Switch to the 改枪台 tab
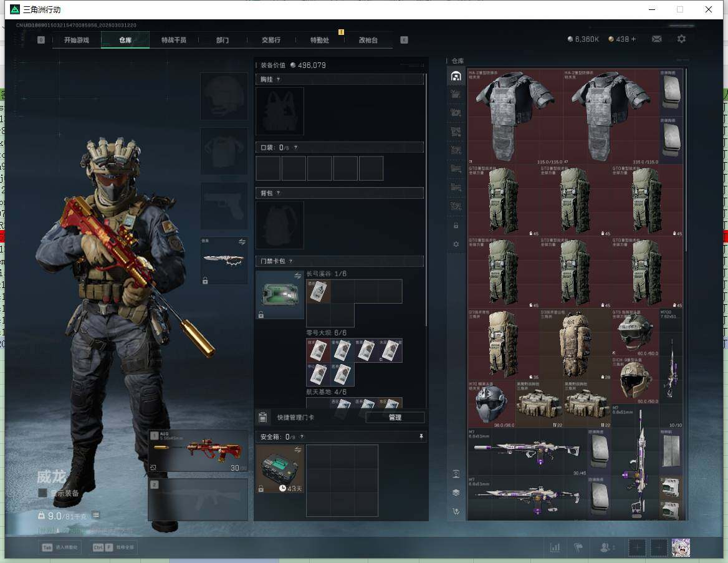 368,40
